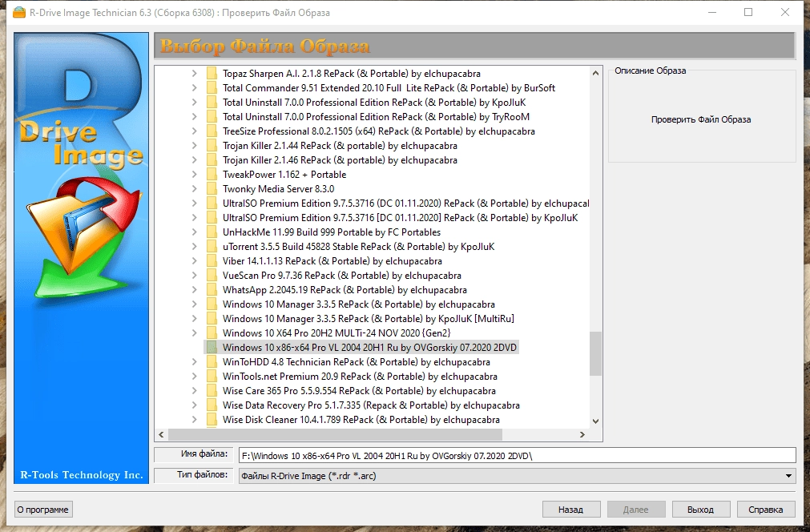Select 'Wise Data Recovery Pro 5.1.7.335' row
Image resolution: width=810 pixels, height=532 pixels.
pyautogui.click(x=371, y=405)
